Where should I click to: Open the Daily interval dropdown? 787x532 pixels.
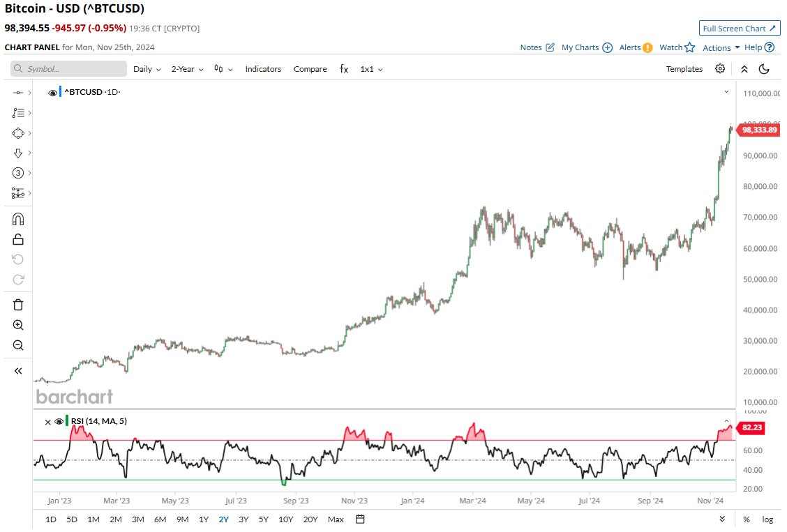(x=147, y=69)
